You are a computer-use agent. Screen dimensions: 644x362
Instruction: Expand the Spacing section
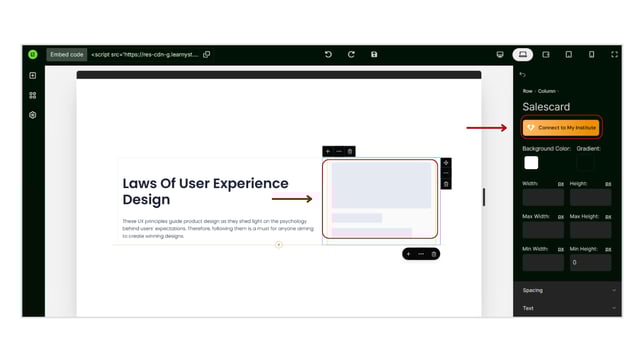click(x=568, y=291)
